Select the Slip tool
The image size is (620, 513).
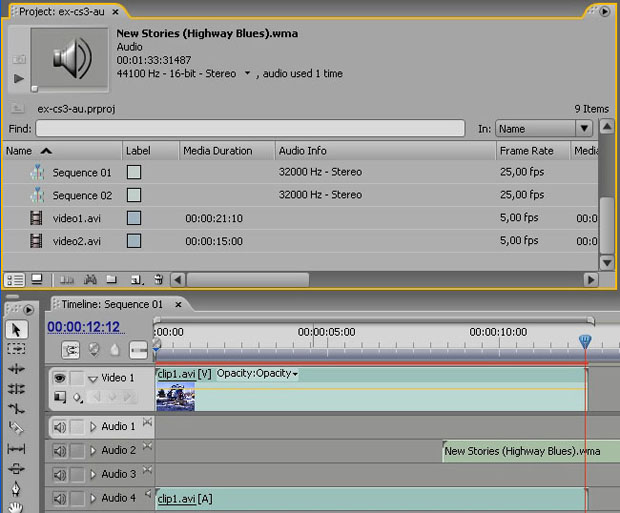tap(16, 449)
